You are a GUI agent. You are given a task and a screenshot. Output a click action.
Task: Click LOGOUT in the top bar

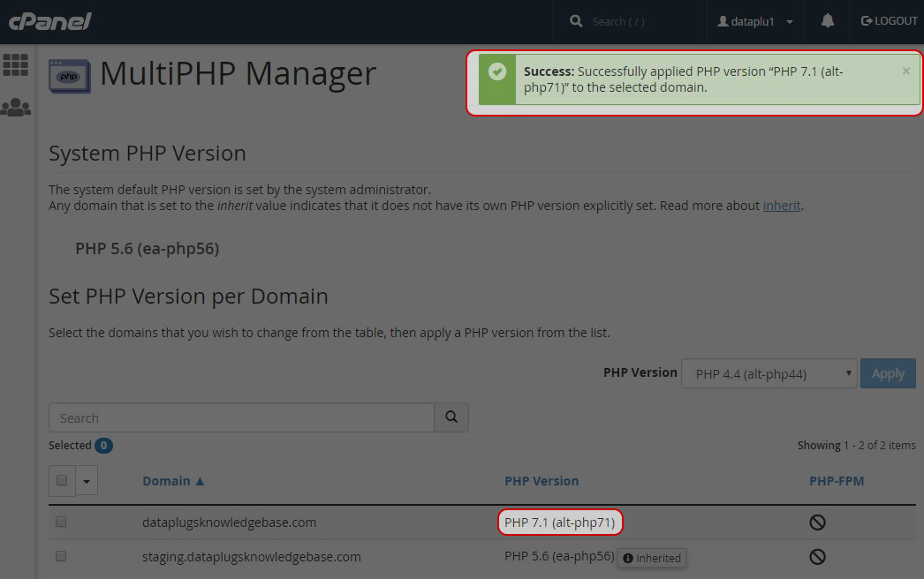coord(889,20)
